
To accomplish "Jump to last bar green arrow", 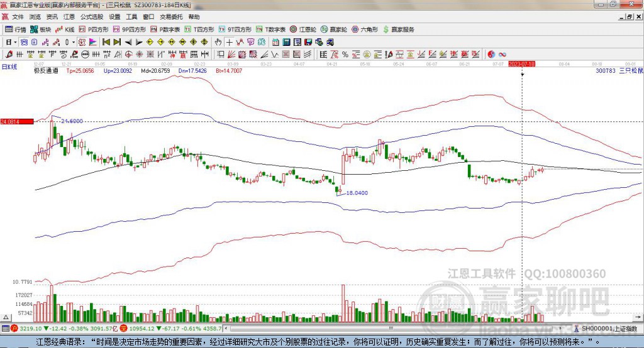I will pyautogui.click(x=117, y=42).
